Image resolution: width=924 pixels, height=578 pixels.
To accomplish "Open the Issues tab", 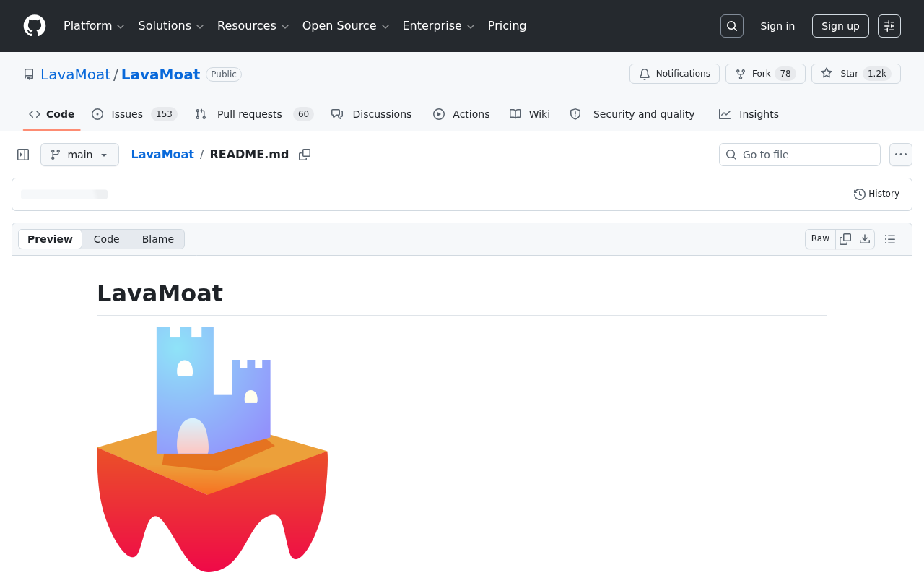I will pyautogui.click(x=134, y=114).
